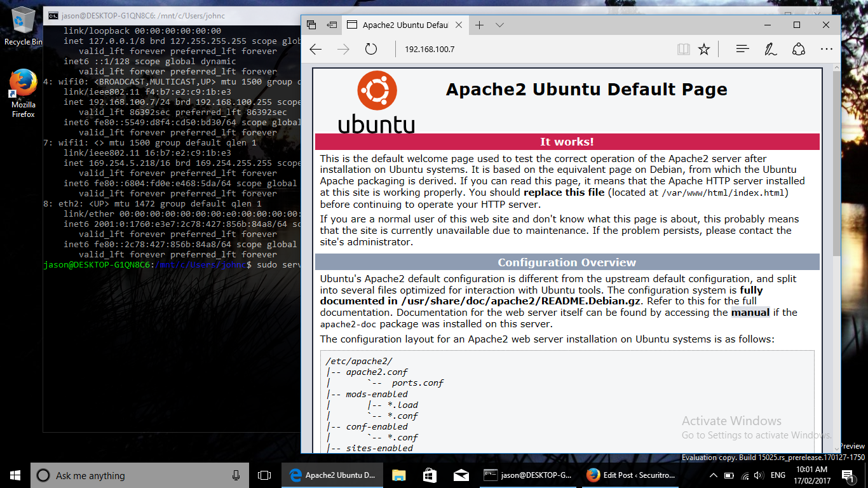This screenshot has width=868, height=488.
Task: Click 'eth2: <UP> mtu 1472' terminal line
Action: 153,203
